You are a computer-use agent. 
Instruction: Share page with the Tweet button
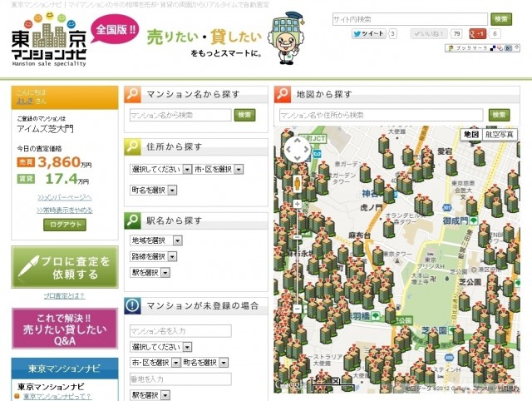click(x=367, y=34)
